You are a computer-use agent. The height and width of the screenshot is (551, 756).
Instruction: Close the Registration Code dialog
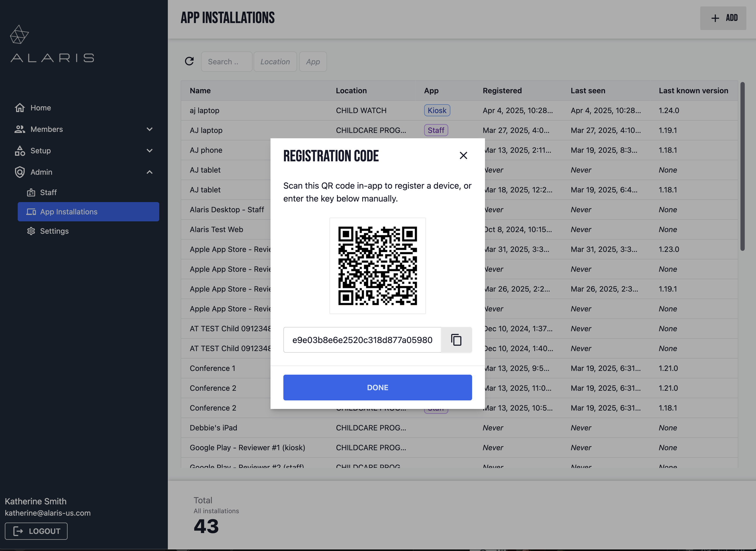coord(463,155)
